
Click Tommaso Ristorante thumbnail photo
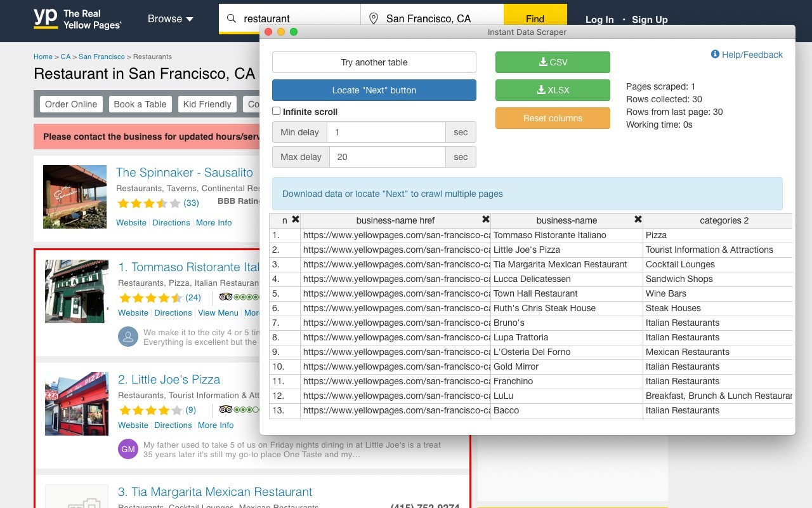tap(77, 291)
